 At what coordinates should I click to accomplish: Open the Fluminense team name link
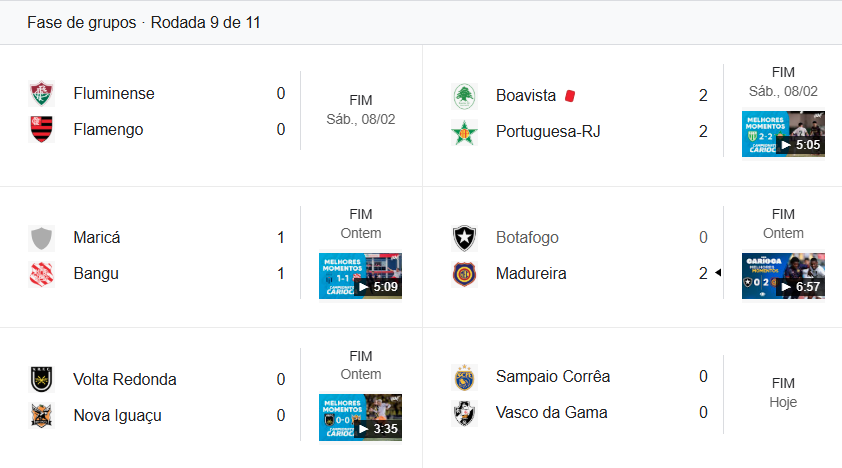click(114, 94)
